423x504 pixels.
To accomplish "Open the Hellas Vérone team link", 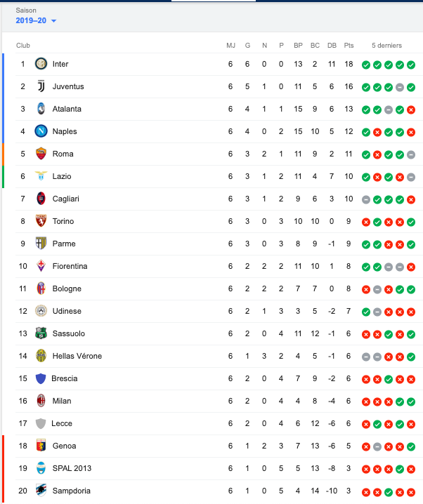I will point(77,356).
